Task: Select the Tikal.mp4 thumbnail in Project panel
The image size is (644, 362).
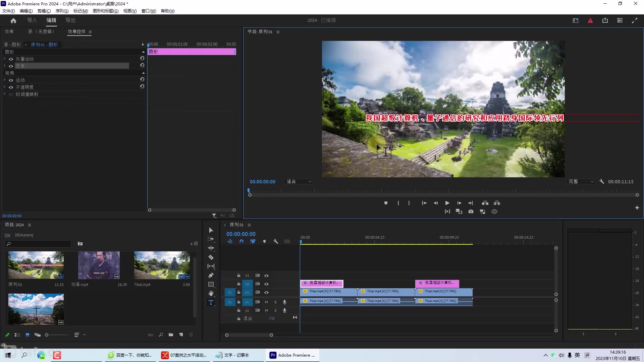Action: [162, 265]
